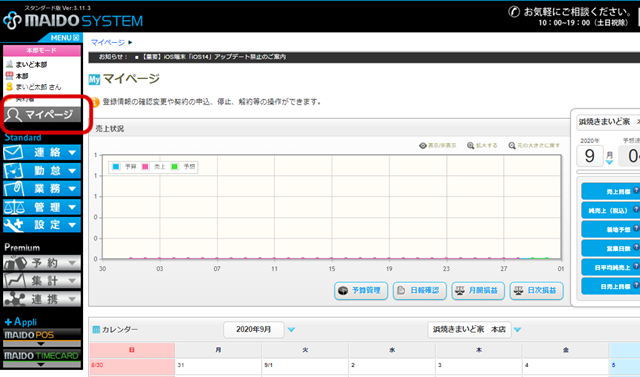Click the 連絡 envelope icon

click(x=13, y=153)
